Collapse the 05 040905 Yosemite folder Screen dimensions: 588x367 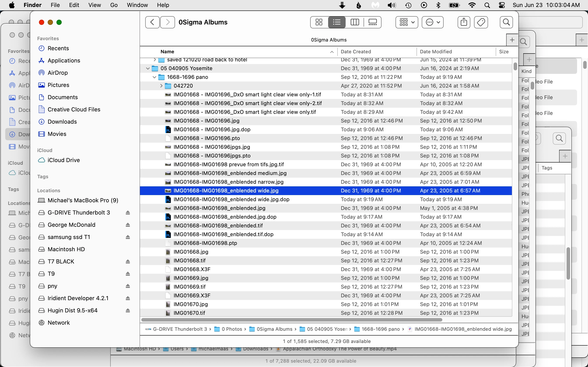148,68
